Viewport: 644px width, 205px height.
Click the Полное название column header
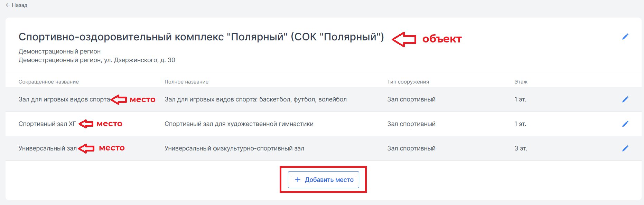186,82
